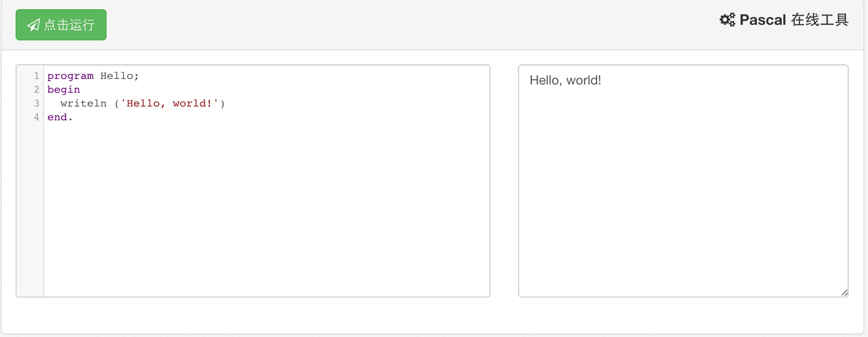Click the output box resize handle
This screenshot has height=337, width=868.
pos(844,292)
